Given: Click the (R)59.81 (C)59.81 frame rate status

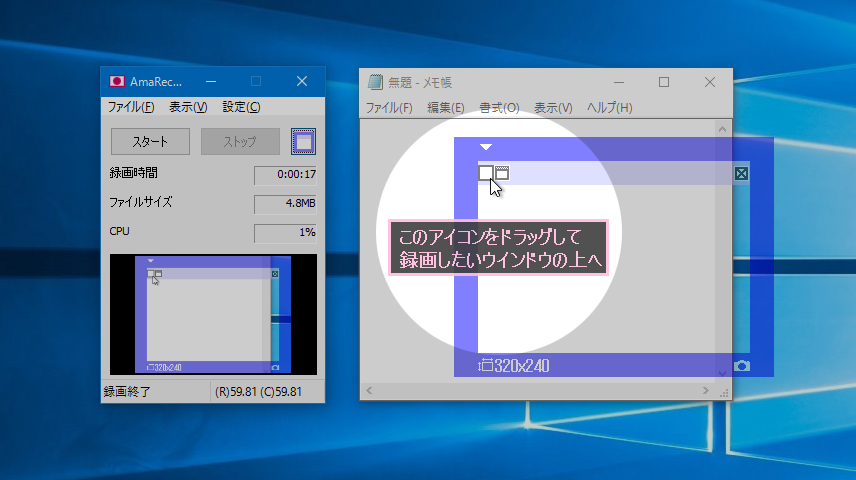Looking at the screenshot, I should coord(258,392).
